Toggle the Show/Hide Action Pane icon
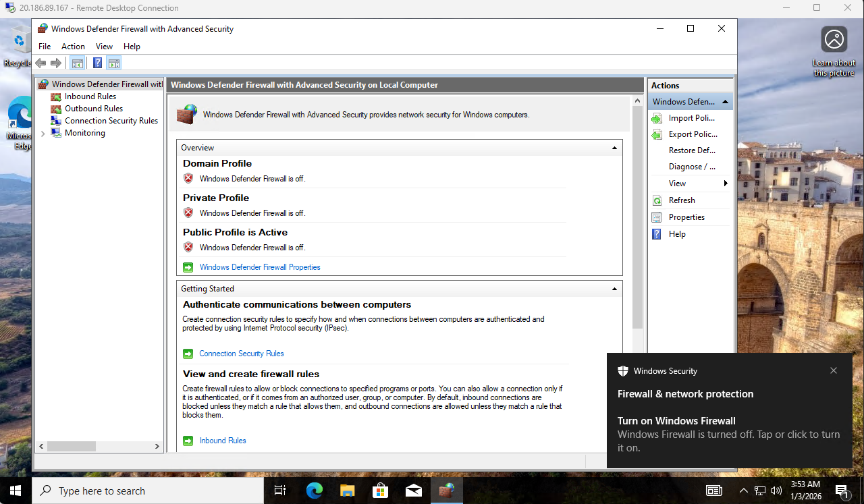The height and width of the screenshot is (504, 864). tap(113, 63)
